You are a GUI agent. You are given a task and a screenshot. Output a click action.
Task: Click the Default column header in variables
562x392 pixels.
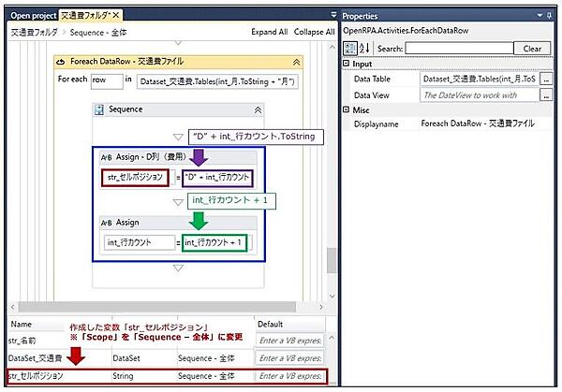271,325
